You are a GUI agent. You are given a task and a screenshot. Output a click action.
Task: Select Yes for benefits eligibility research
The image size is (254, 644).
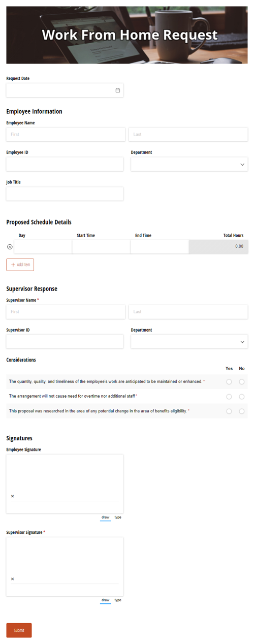click(x=229, y=411)
